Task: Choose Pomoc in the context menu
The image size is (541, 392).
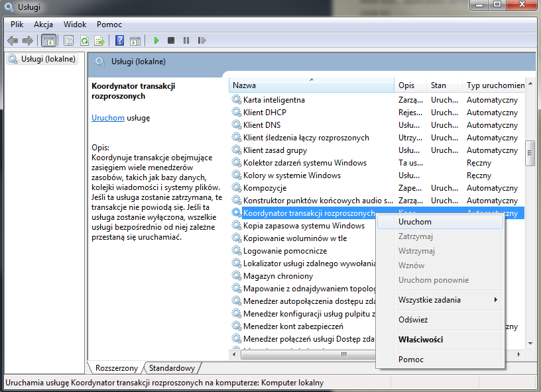Action: (x=440, y=360)
